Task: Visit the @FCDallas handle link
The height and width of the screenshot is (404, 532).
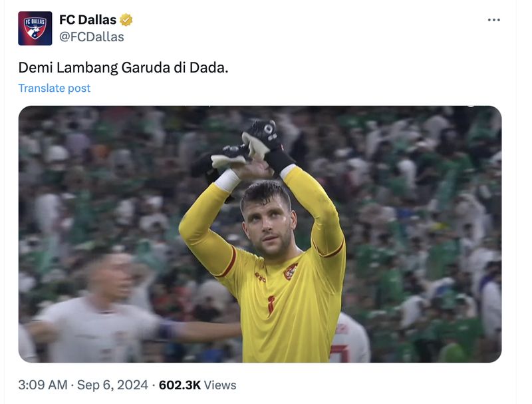Action: click(x=92, y=37)
